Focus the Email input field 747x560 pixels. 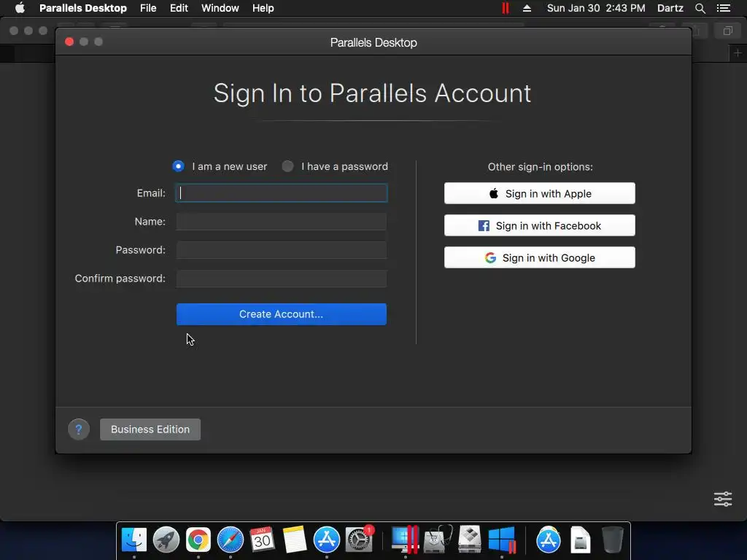[282, 192]
